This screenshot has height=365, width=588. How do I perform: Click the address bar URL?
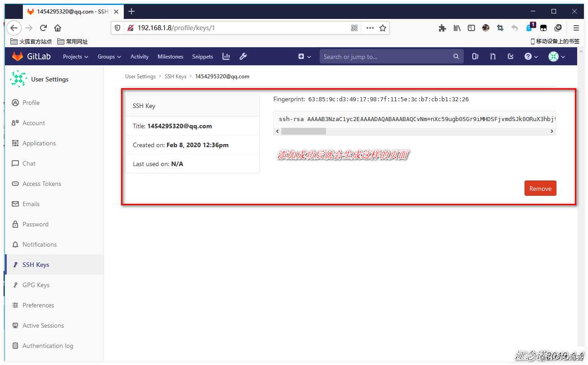point(176,28)
